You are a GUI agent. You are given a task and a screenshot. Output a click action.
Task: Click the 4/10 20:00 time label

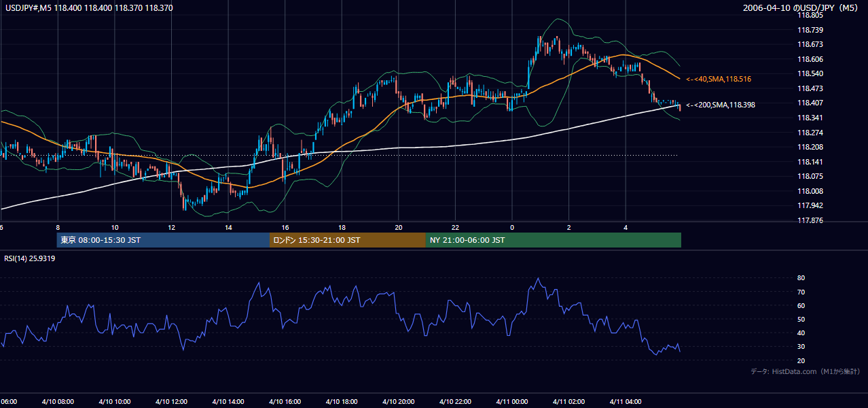pos(399,402)
